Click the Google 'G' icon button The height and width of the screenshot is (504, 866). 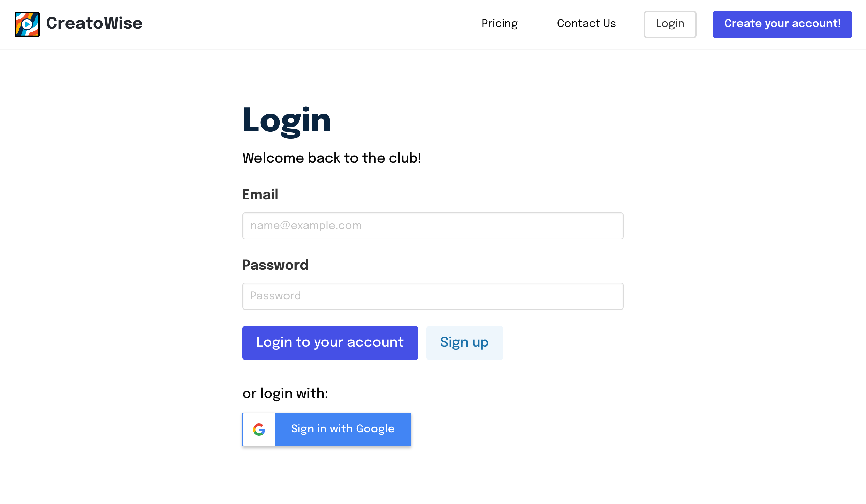pyautogui.click(x=259, y=429)
